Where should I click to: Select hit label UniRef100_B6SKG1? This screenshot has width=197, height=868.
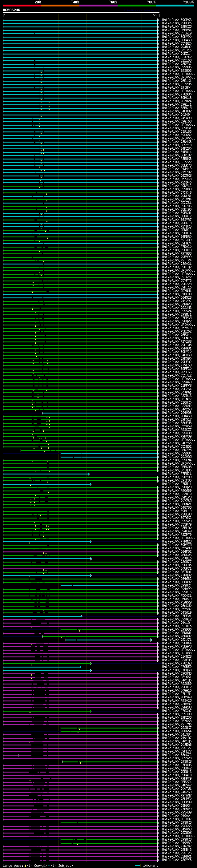click(177, 128)
